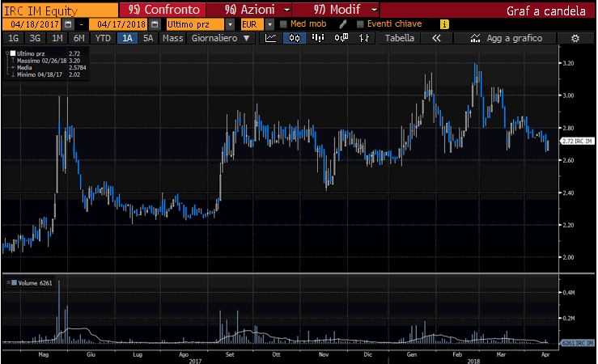
Task: Click the end date field 04/17/2018
Action: (x=119, y=24)
